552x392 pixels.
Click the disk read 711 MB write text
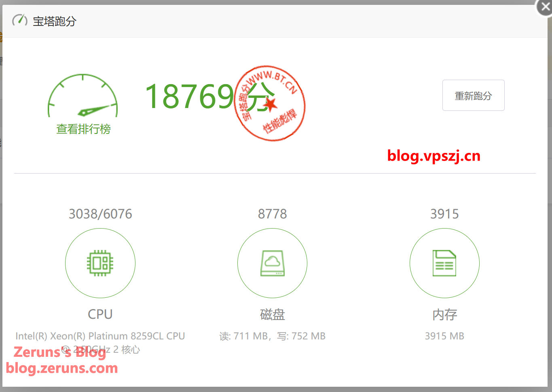pos(272,336)
